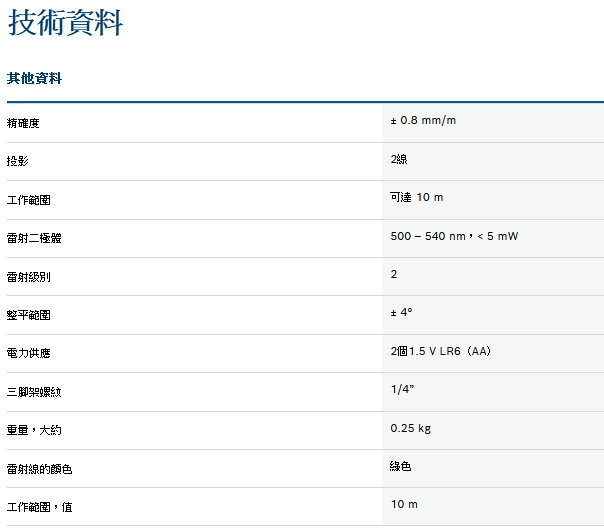Viewport: 604px width, 531px height.
Task: Click the 可達 10 m value
Action: pos(416,198)
